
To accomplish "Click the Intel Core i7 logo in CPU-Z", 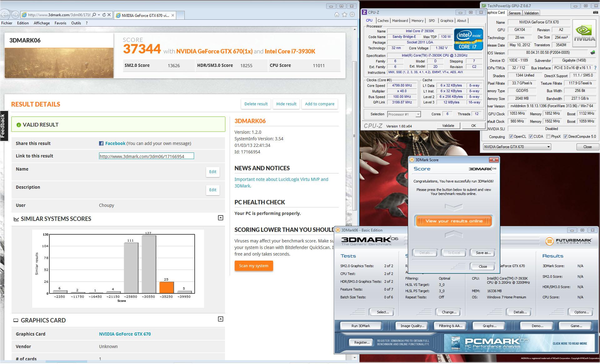I will coord(468,39).
